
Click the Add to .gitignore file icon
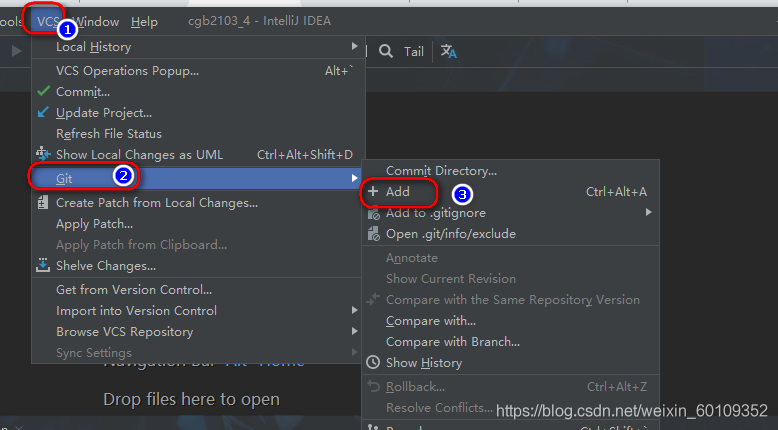coord(373,213)
